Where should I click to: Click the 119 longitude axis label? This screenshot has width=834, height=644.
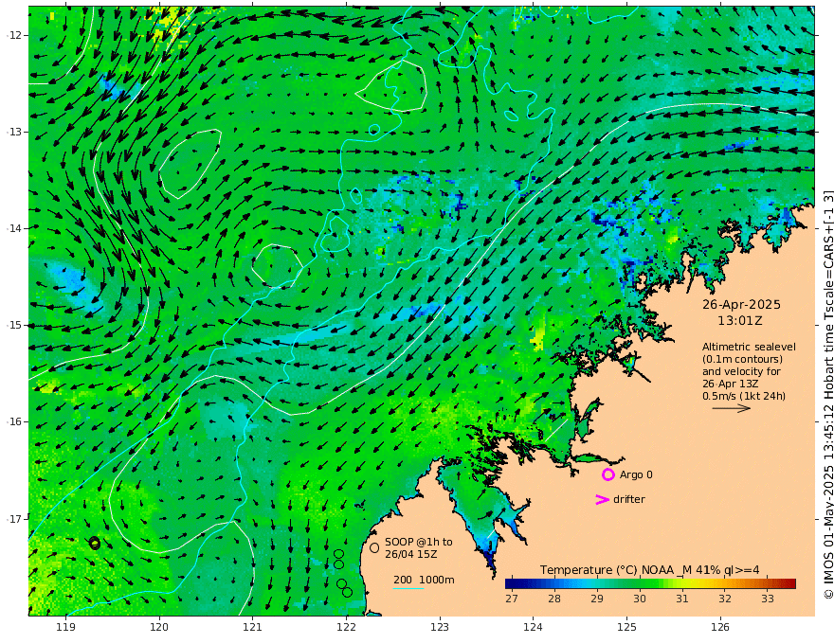(x=65, y=627)
